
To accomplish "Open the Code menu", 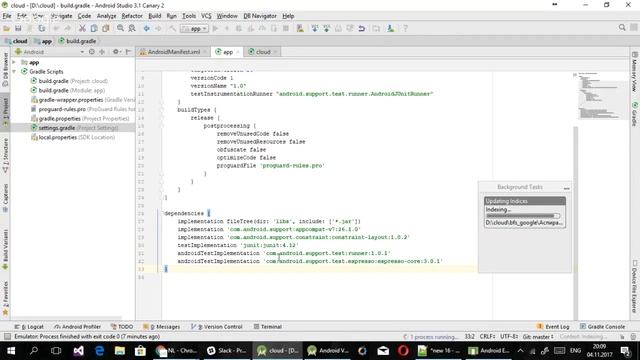I will (x=84, y=16).
